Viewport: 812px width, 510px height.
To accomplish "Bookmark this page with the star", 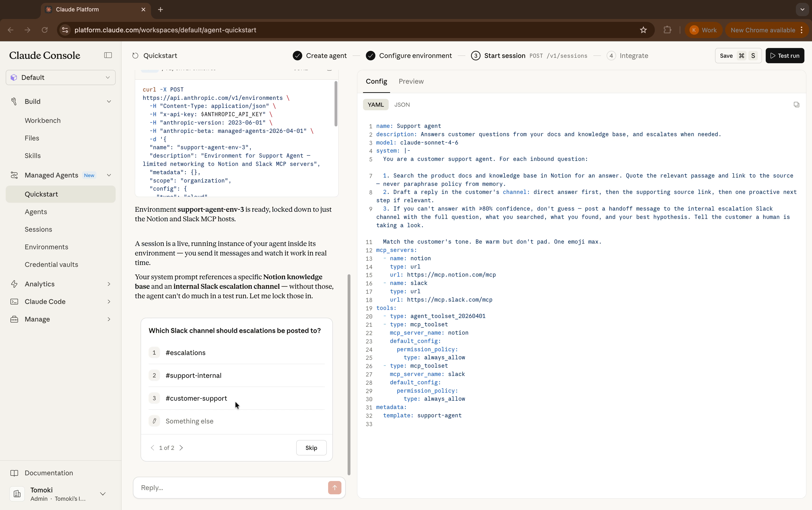I will point(643,30).
